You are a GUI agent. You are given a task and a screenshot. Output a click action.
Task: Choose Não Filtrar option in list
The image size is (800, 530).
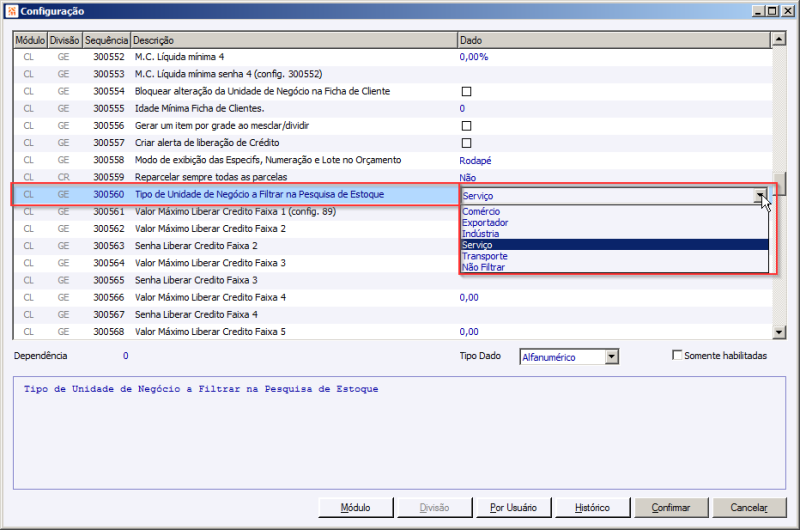614,267
